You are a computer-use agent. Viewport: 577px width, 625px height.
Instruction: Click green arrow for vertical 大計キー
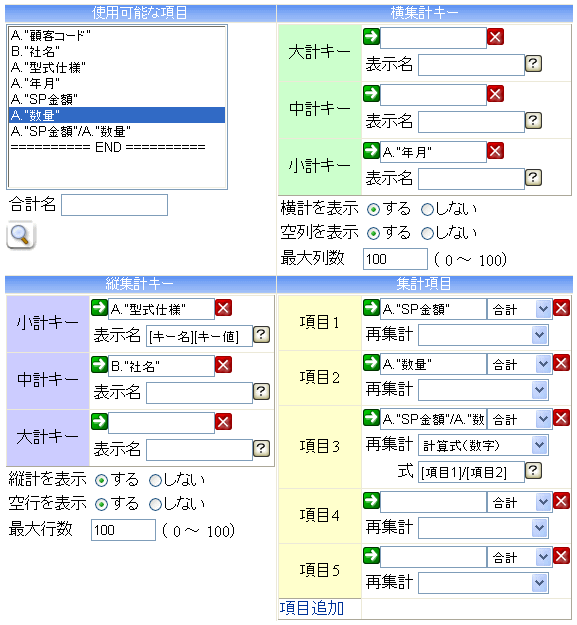[x=99, y=421]
